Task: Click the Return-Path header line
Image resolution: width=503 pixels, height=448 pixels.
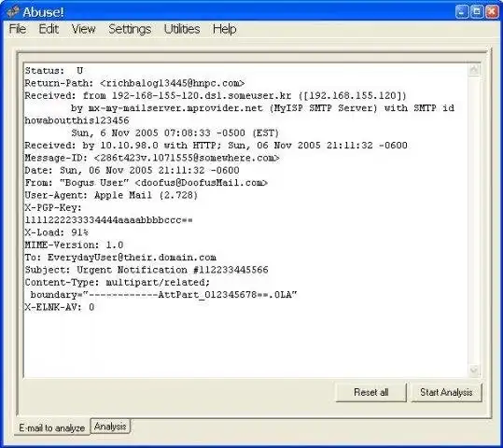Action: 134,83
